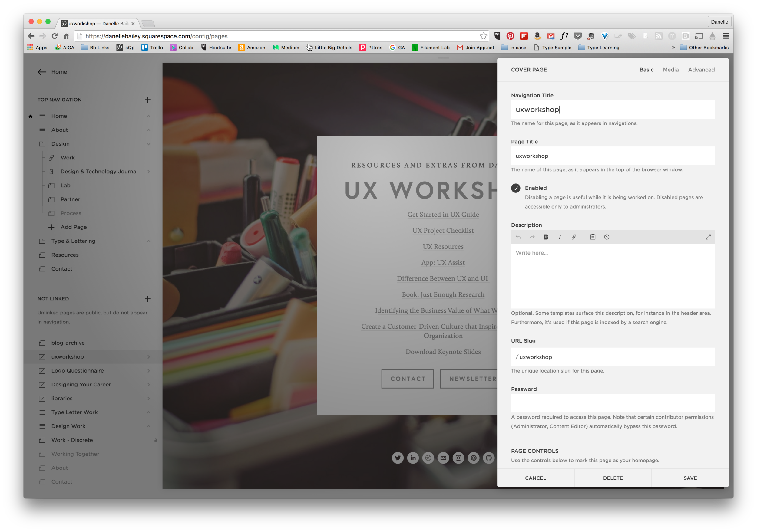Bookmark this page with the star icon
The height and width of the screenshot is (532, 757).
click(483, 36)
